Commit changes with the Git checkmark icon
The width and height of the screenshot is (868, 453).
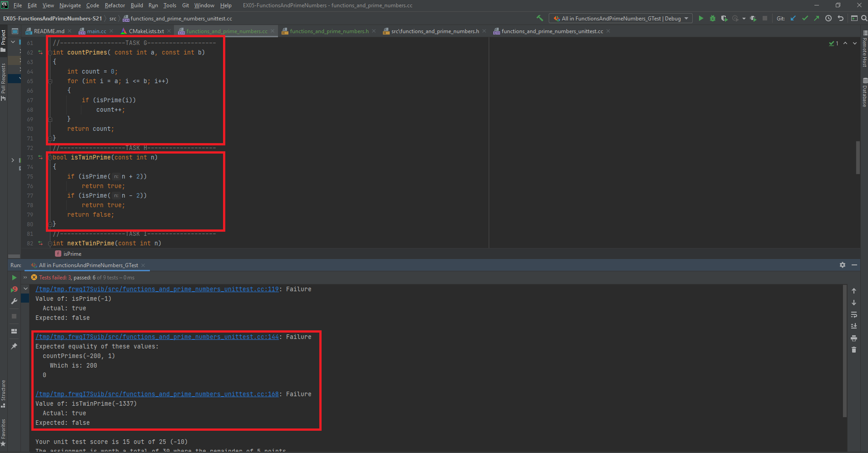point(805,18)
